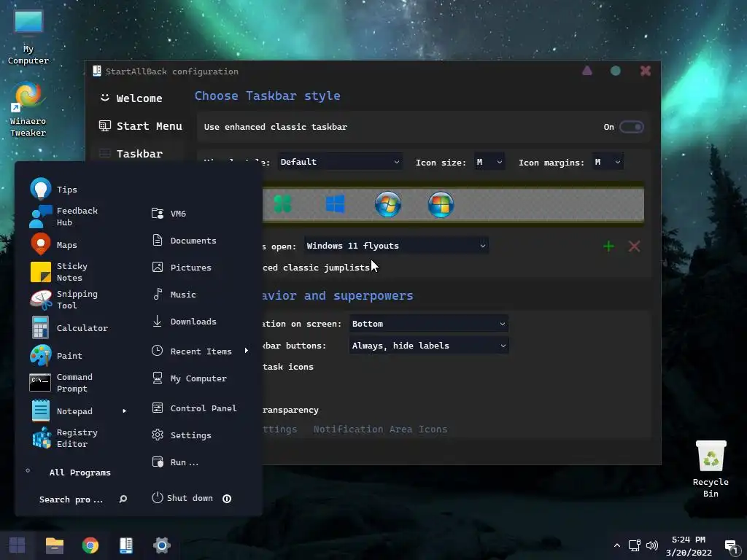747x560 pixels.
Task: Select the green clover start button icon
Action: [282, 204]
